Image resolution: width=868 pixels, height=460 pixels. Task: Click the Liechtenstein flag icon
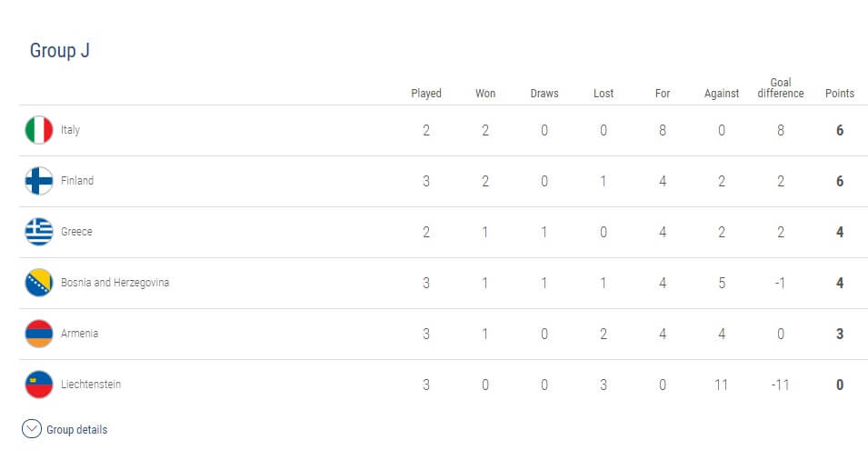click(39, 385)
